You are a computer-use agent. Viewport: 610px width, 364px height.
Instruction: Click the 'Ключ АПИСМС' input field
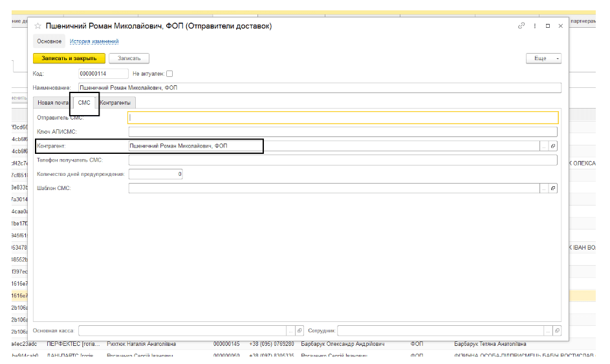click(x=343, y=132)
